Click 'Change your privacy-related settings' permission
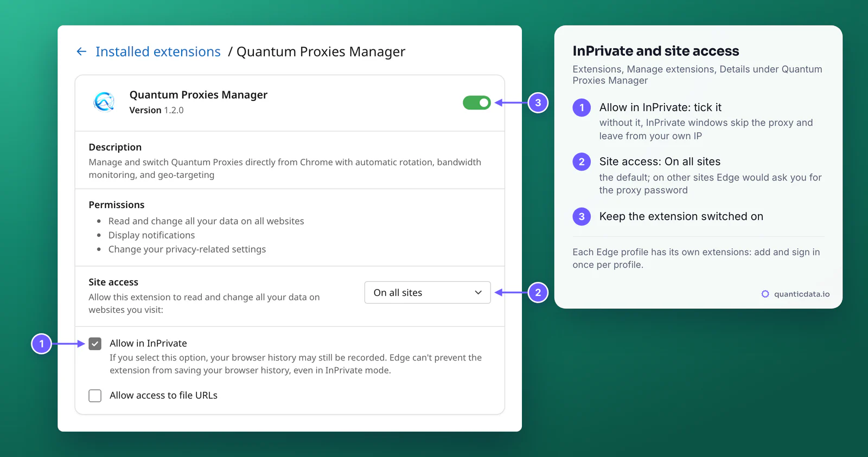 (x=187, y=249)
